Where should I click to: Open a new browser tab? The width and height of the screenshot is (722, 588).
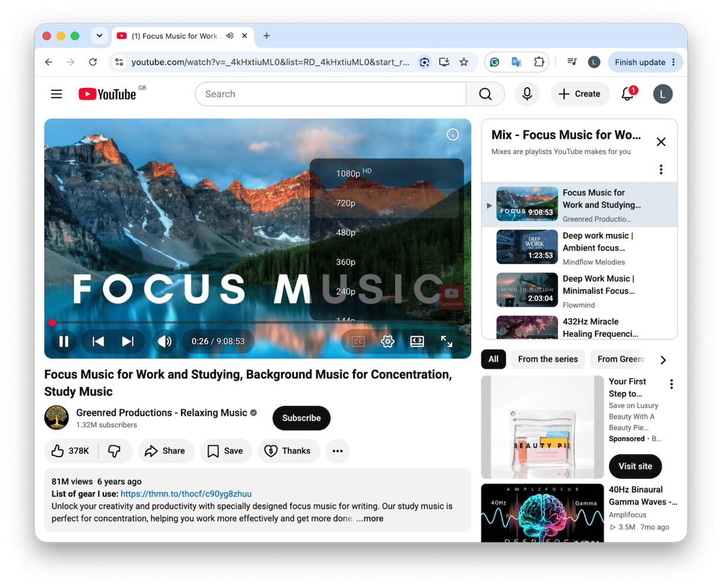(267, 36)
